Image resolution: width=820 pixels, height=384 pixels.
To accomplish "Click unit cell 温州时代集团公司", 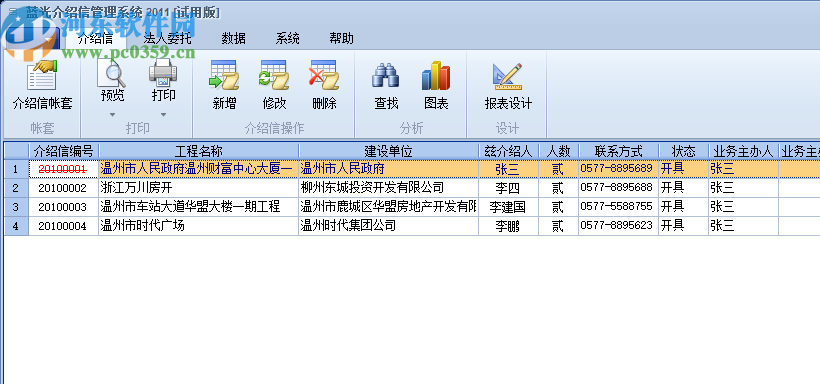I will click(389, 226).
